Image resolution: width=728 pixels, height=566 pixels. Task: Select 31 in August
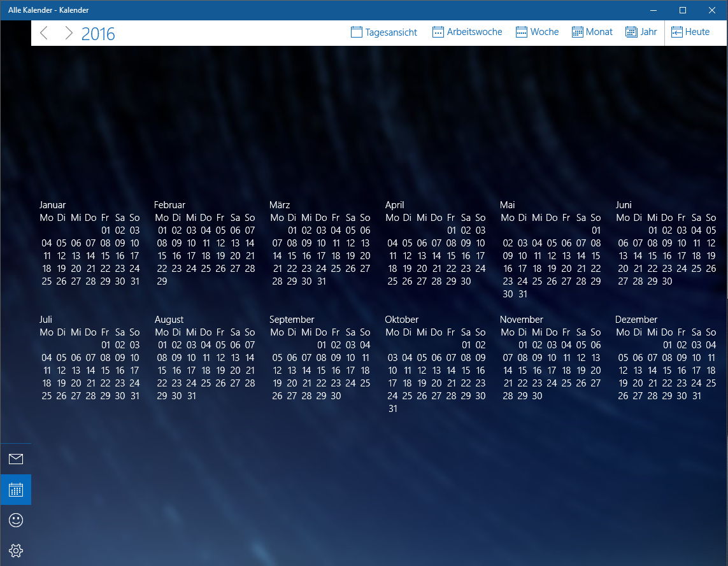[x=191, y=396]
